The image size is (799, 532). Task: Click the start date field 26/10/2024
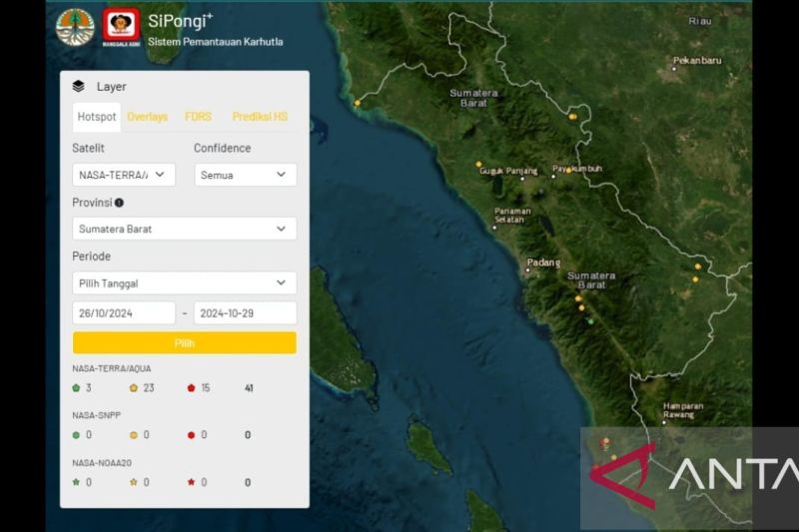[124, 313]
